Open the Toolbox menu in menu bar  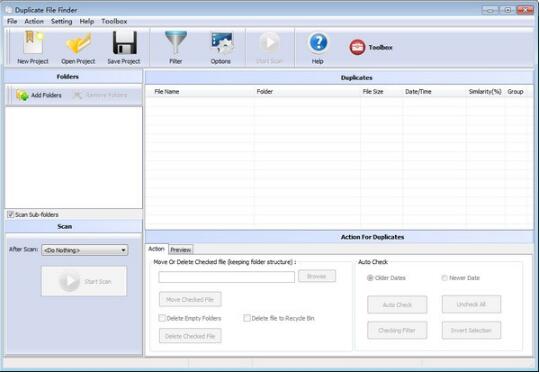click(114, 21)
